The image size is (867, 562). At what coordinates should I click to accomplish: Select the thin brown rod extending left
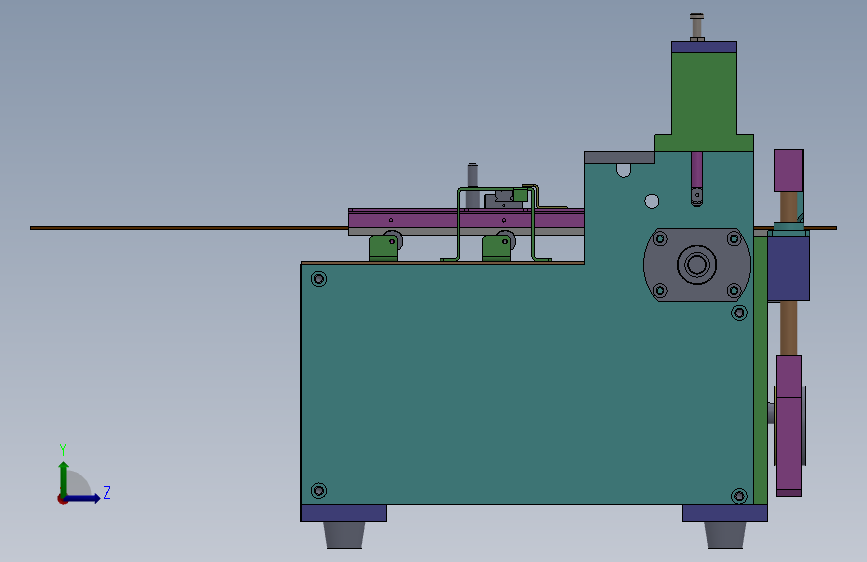tap(189, 228)
